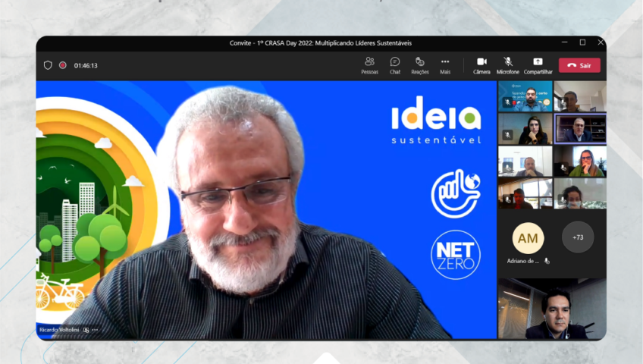Open the +73 more participants bubble
643x364 pixels.
tap(578, 237)
